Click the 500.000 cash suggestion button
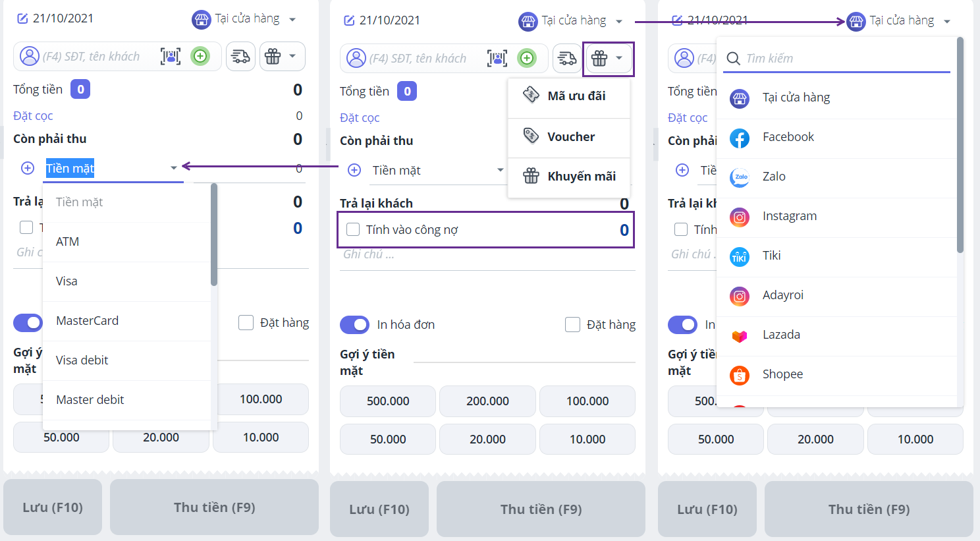 (x=388, y=401)
